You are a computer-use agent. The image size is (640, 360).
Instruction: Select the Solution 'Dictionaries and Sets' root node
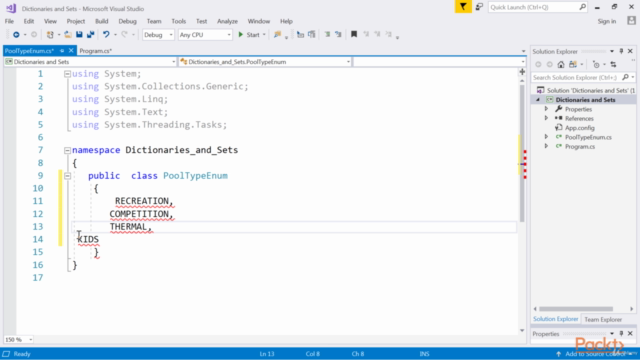pyautogui.click(x=590, y=90)
